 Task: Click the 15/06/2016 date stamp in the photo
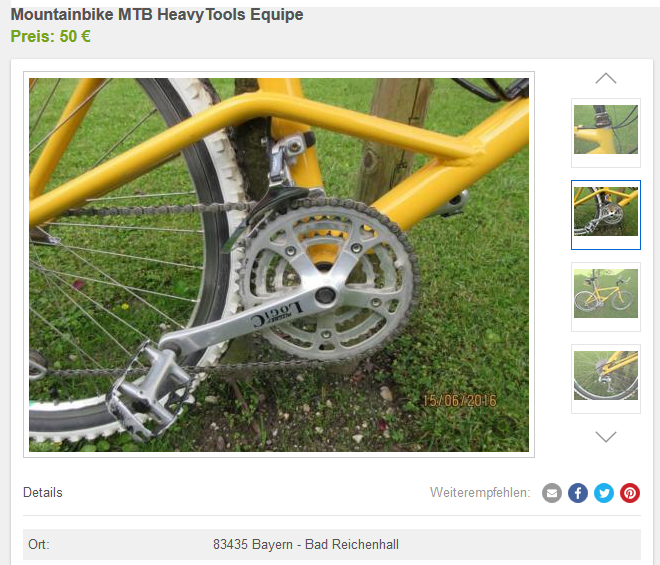[459, 400]
